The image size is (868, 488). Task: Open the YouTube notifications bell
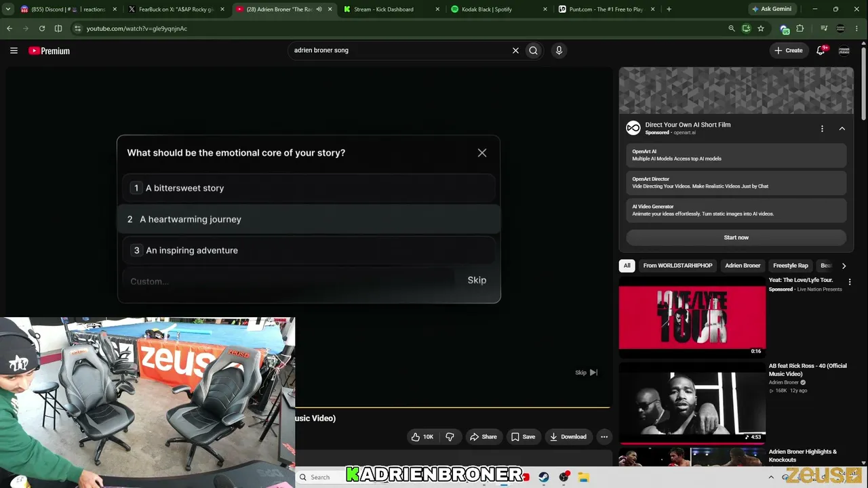click(x=821, y=50)
